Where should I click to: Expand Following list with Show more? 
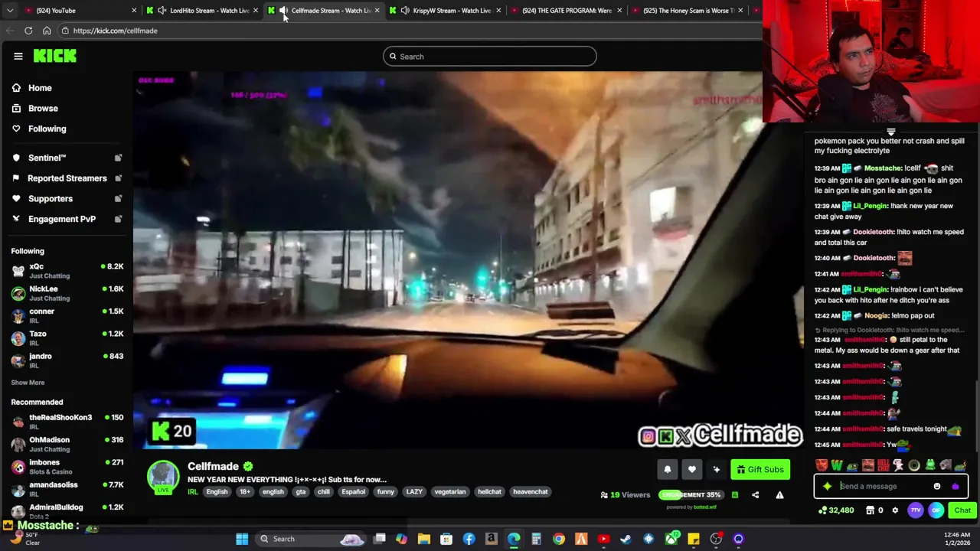tap(28, 383)
